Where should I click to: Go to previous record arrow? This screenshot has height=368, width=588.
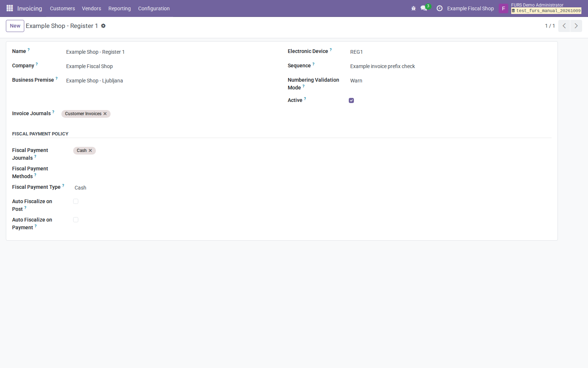(564, 26)
